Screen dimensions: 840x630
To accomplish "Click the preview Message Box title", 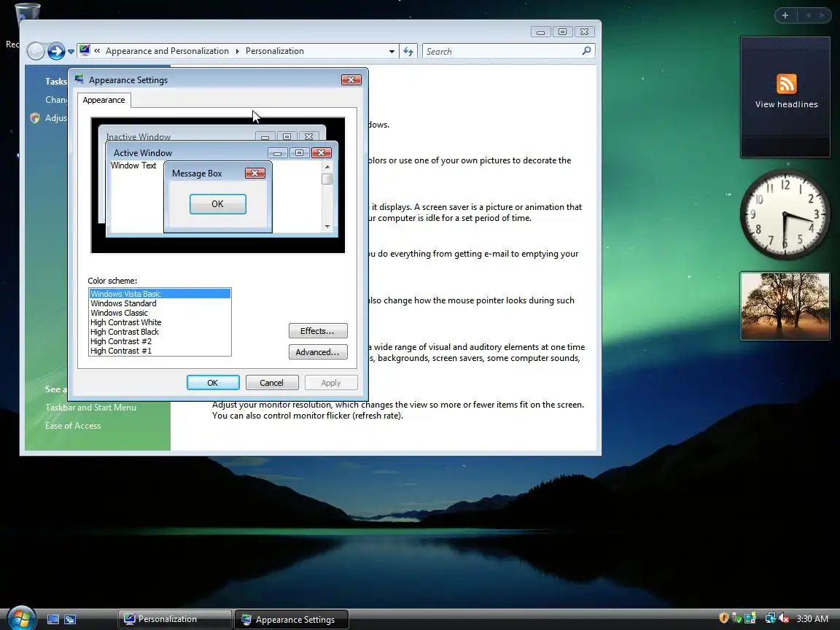I will click(197, 174).
